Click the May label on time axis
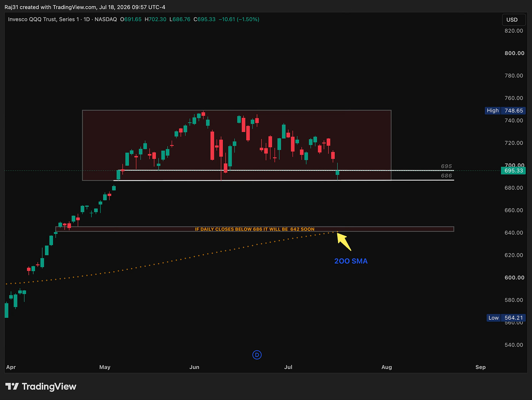 point(105,367)
